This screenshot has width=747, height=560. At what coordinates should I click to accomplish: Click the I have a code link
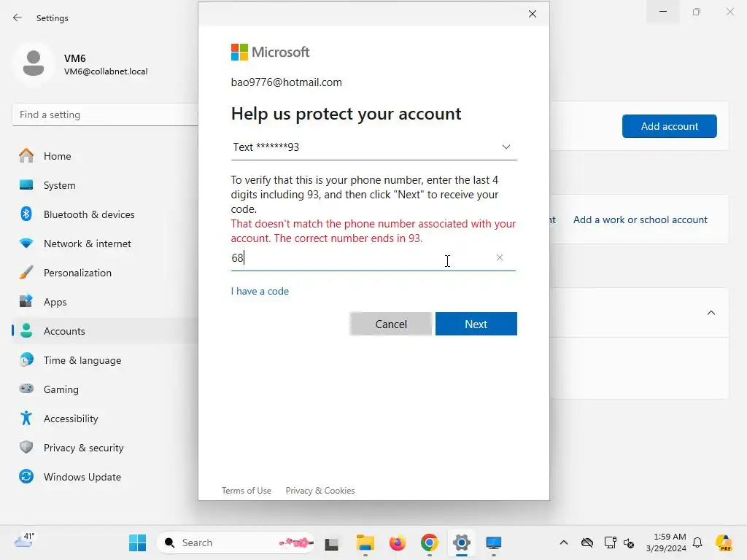click(260, 292)
